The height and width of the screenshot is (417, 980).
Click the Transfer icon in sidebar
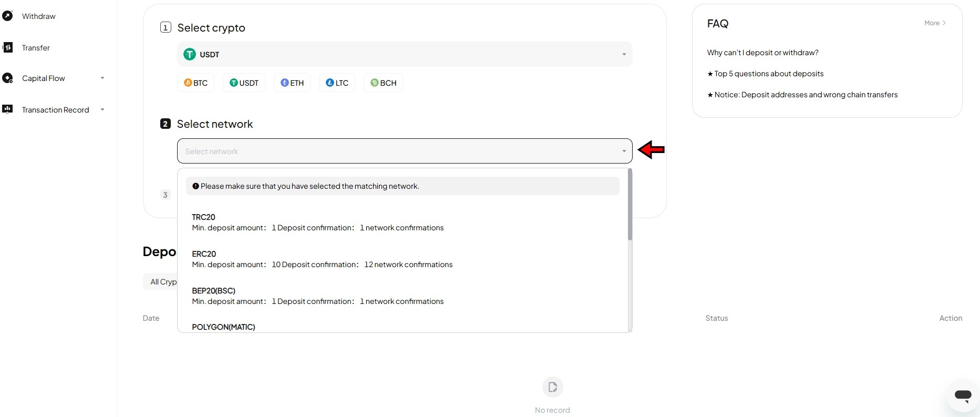pos(7,47)
